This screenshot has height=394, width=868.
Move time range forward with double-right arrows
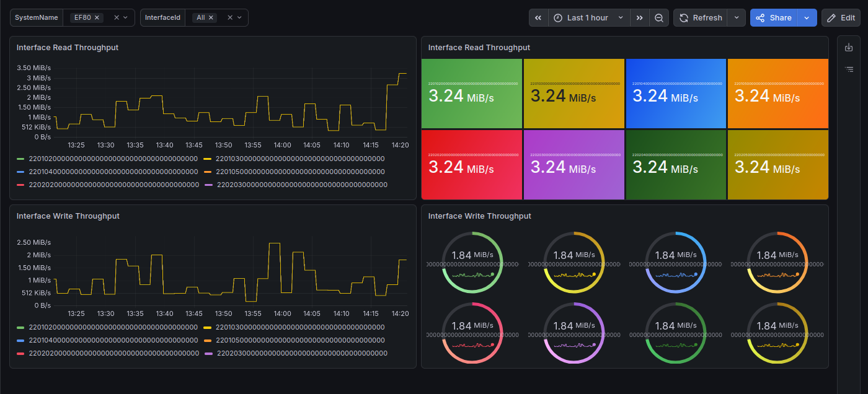click(640, 18)
